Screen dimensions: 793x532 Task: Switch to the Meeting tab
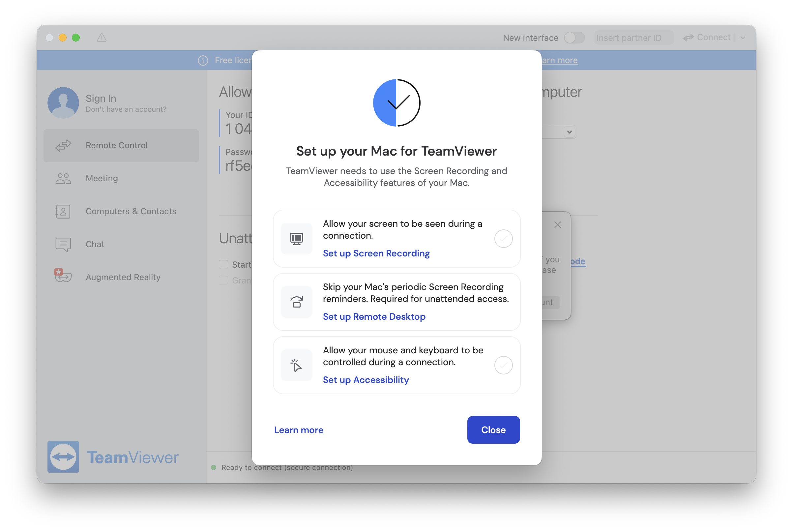pos(121,178)
